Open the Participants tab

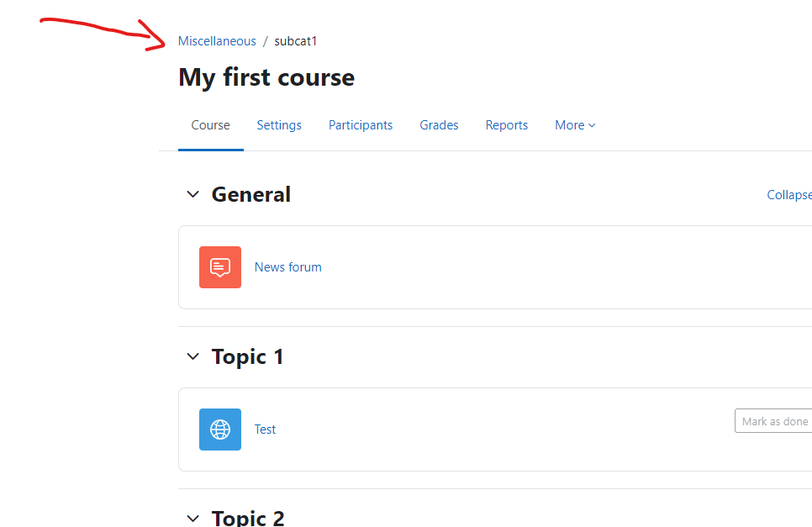click(361, 125)
